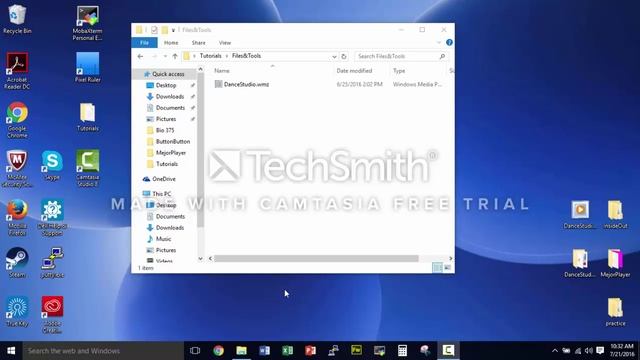Image resolution: width=640 pixels, height=360 pixels.
Task: Click the horizontal scrollbar in Explorer
Action: tap(316, 258)
